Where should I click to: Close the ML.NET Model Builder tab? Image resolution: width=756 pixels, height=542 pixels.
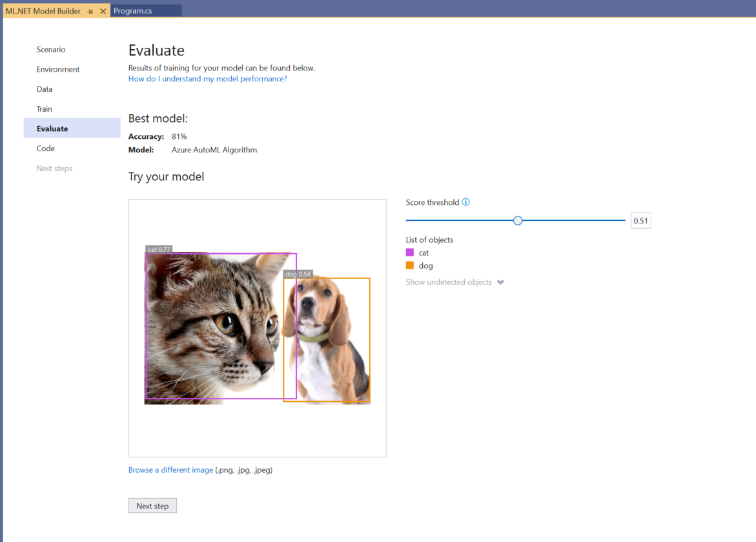(x=103, y=11)
